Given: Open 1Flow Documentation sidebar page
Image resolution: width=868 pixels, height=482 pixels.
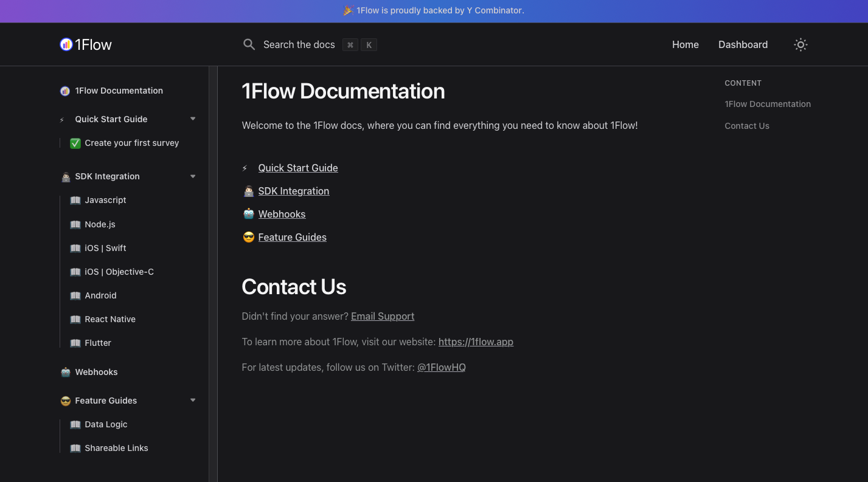Looking at the screenshot, I should point(119,91).
